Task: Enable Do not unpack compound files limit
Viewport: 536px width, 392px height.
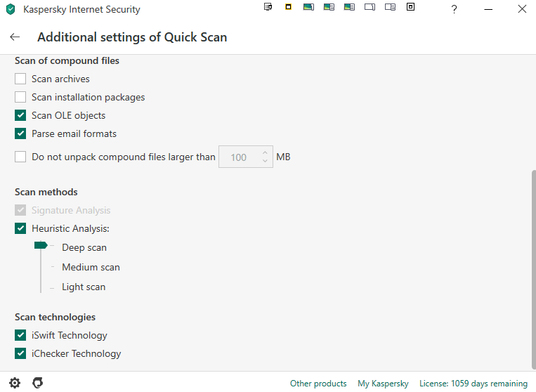Action: coord(20,157)
